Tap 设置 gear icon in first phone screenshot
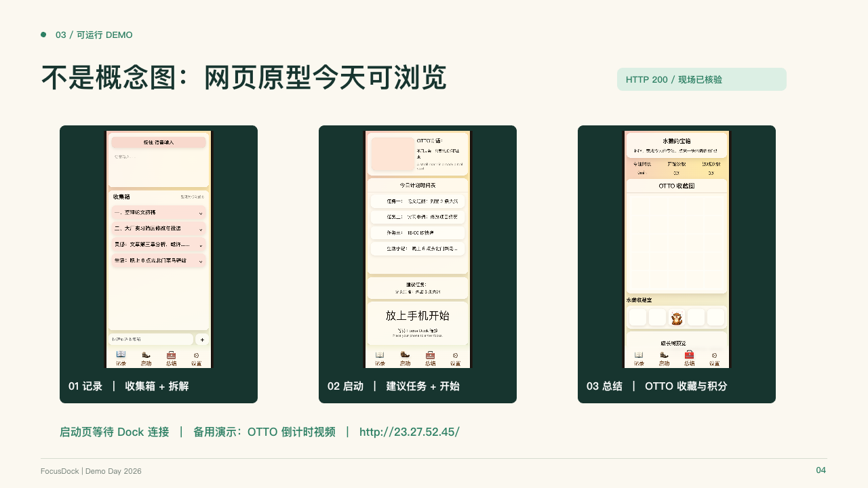Viewport: 868px width, 488px height. tap(196, 354)
